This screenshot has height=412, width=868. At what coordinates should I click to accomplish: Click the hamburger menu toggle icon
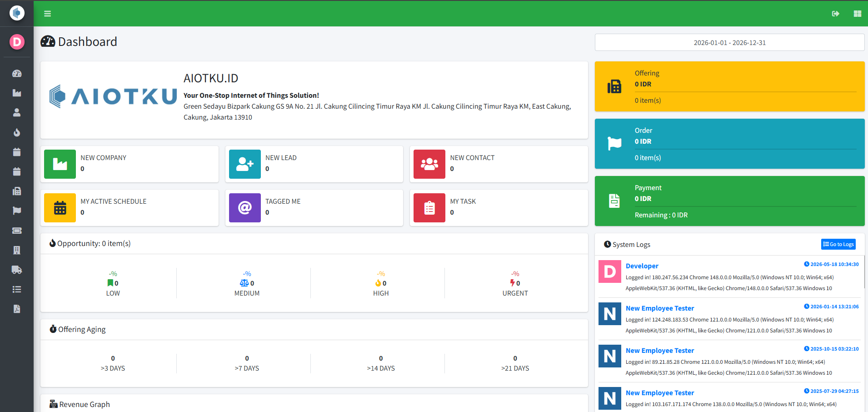[x=47, y=14]
